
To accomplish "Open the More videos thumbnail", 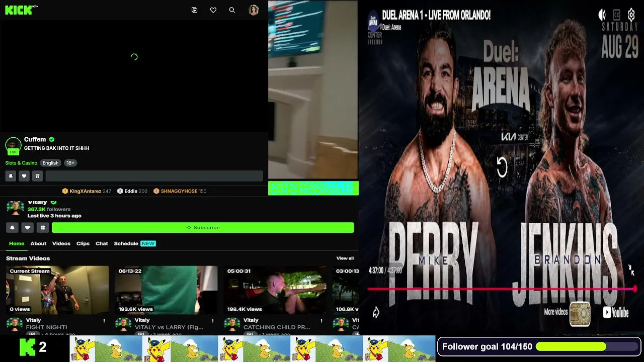I will click(580, 314).
